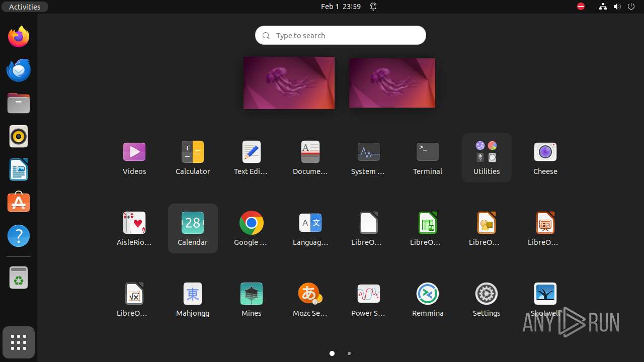Launch Shotwell photo manager
This screenshot has width=644, height=362.
(x=545, y=300)
